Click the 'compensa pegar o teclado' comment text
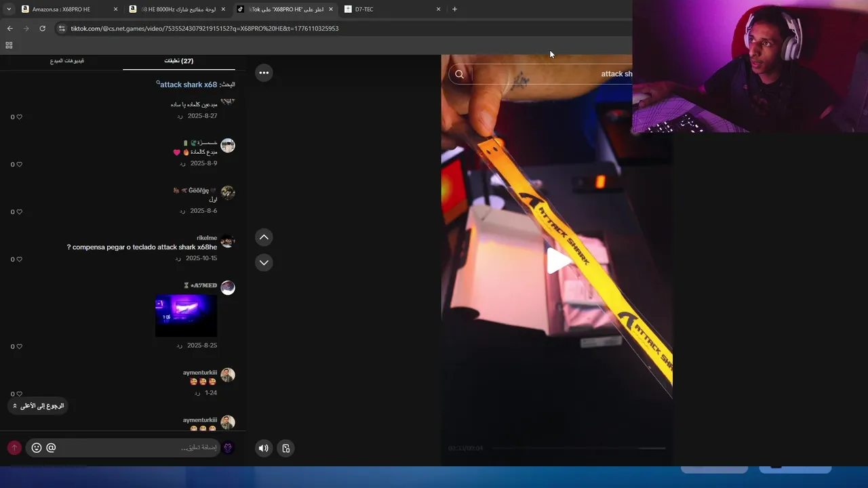 tap(142, 247)
